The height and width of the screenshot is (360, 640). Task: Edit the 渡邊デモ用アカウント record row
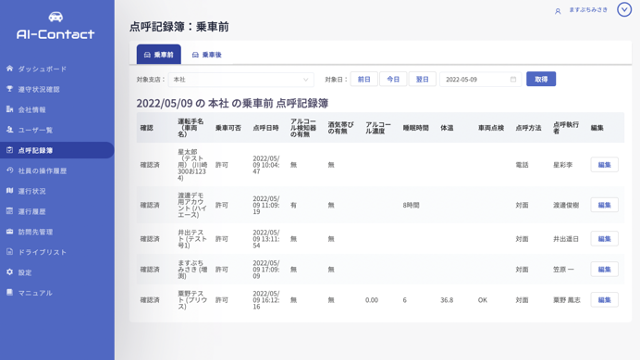[x=604, y=205]
